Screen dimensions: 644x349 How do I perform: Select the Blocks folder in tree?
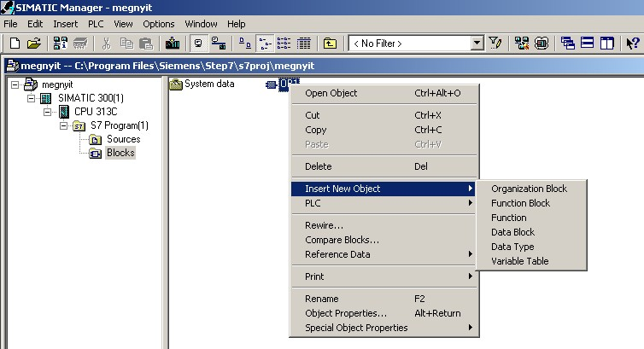point(120,153)
